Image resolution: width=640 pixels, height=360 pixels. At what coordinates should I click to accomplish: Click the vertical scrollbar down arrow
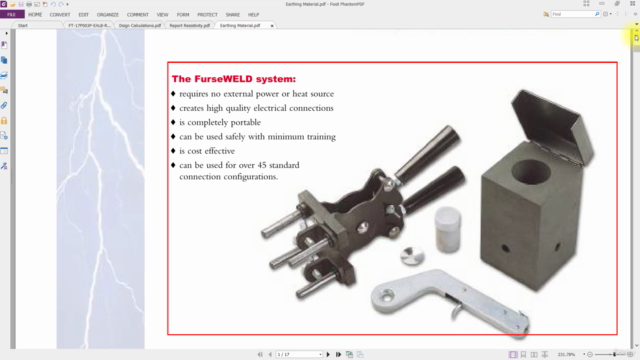(637, 345)
